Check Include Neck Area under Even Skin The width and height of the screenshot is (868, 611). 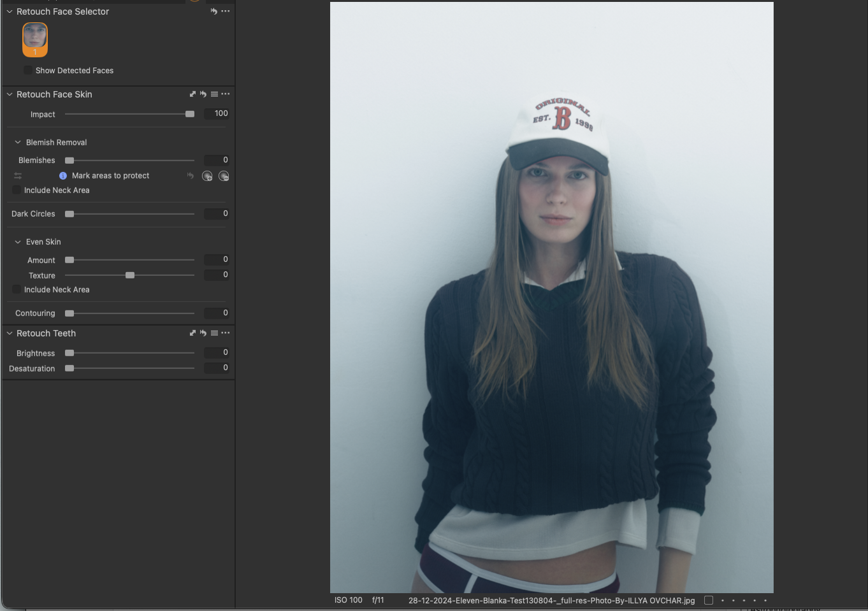coord(17,290)
